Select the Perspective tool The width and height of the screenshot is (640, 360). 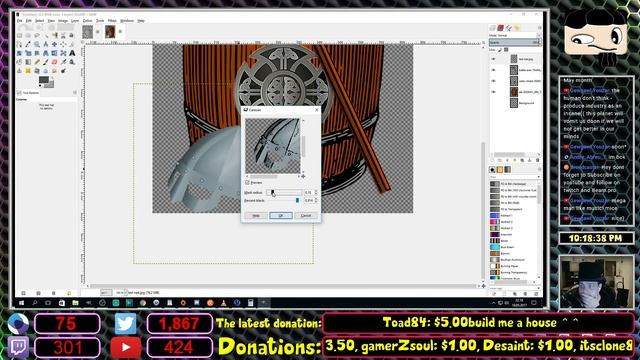[46, 53]
